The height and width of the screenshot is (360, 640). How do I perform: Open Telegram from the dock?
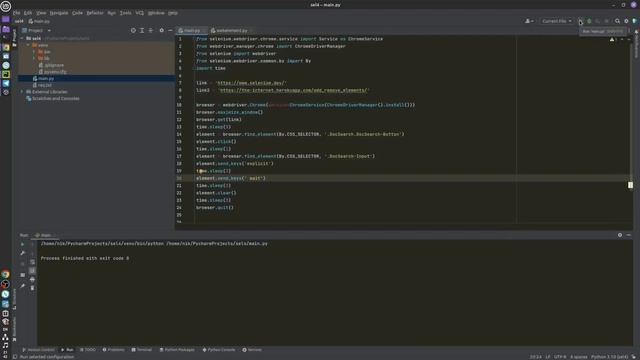pyautogui.click(x=6, y=83)
